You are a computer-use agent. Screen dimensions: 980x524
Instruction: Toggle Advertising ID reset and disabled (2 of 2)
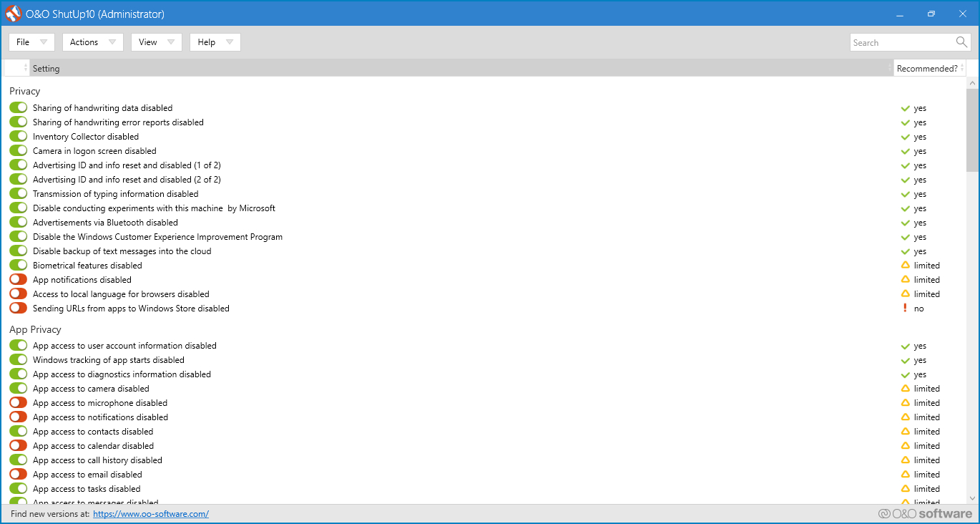(19, 180)
